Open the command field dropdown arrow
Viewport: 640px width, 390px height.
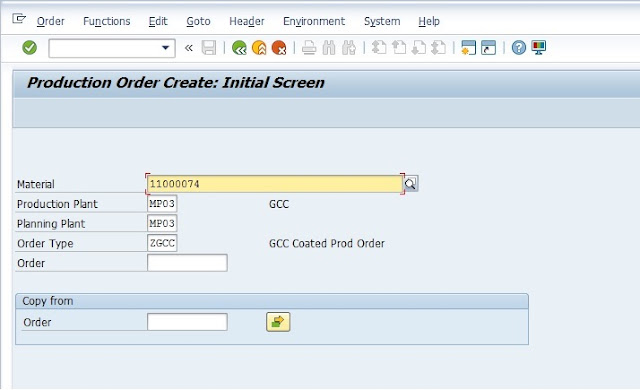pyautogui.click(x=165, y=48)
